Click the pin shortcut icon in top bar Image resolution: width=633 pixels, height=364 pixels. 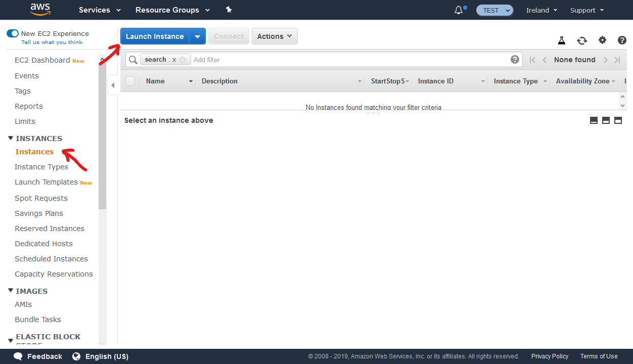[x=229, y=10]
